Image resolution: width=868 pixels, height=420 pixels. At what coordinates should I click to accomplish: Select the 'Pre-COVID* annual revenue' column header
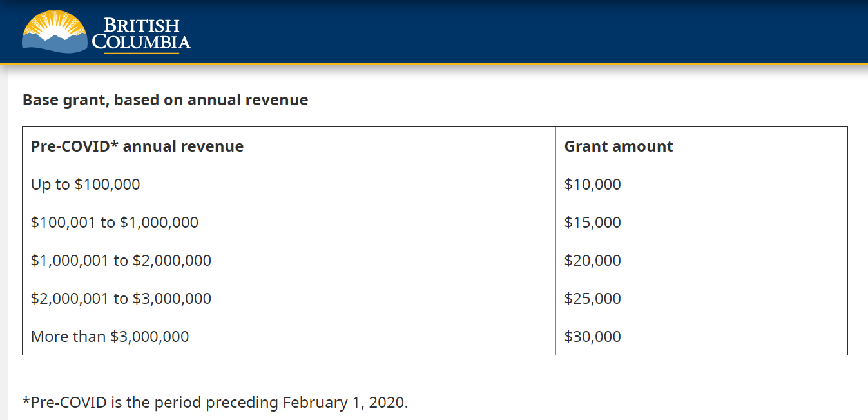[137, 146]
